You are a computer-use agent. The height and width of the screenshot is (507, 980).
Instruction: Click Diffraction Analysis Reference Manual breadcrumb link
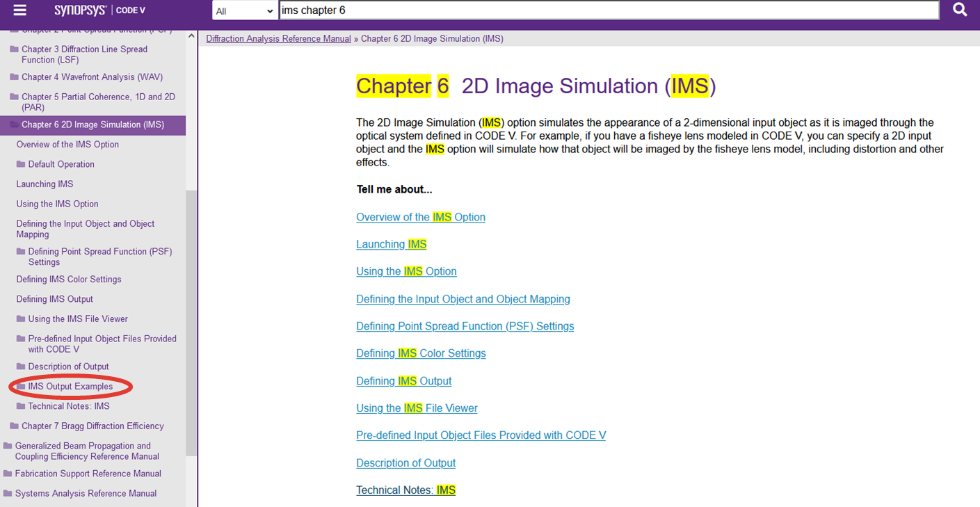(278, 39)
